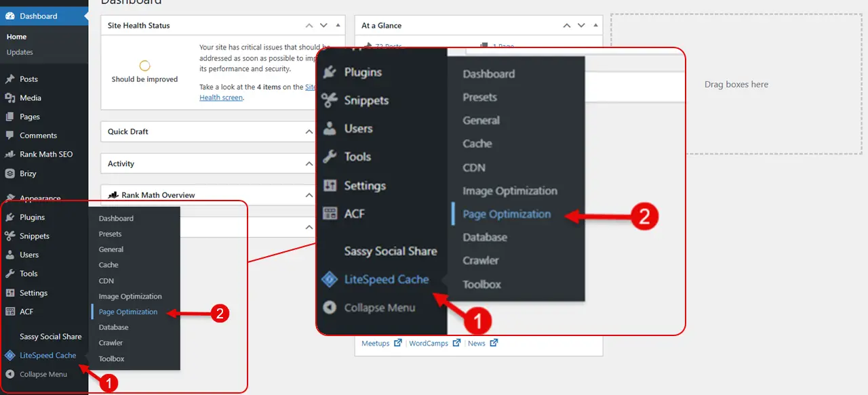Click the small Tools wrench icon in left sidebar
Viewport: 868px width, 395px height.
click(x=10, y=274)
